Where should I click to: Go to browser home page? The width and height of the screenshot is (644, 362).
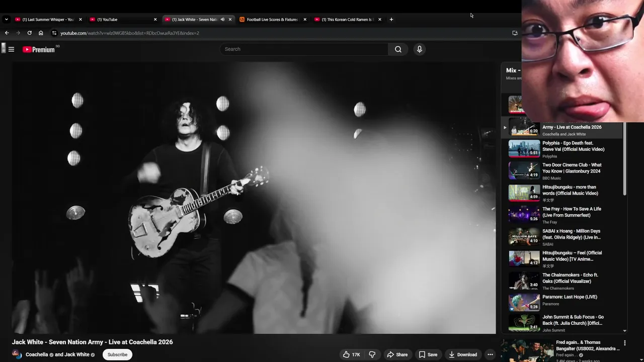click(41, 33)
